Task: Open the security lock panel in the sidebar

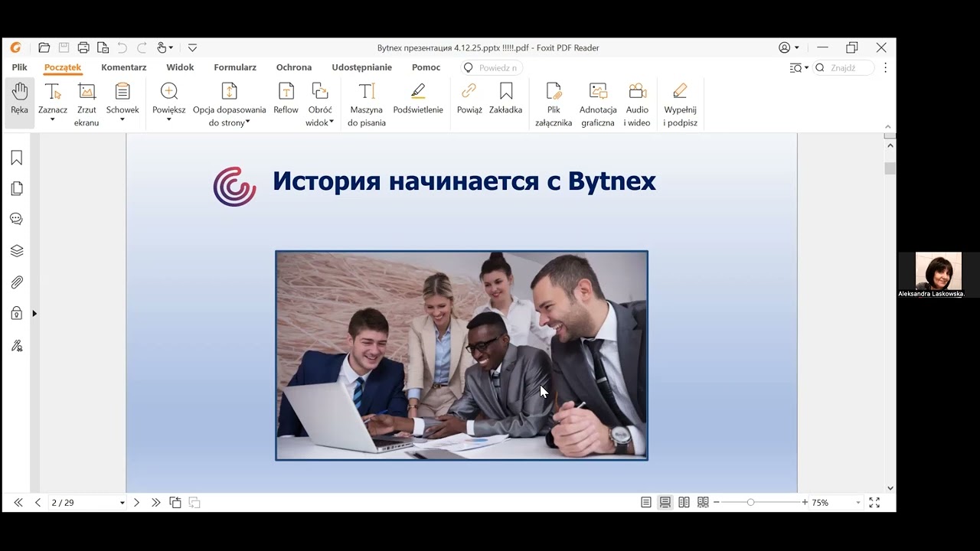Action: coord(17,313)
